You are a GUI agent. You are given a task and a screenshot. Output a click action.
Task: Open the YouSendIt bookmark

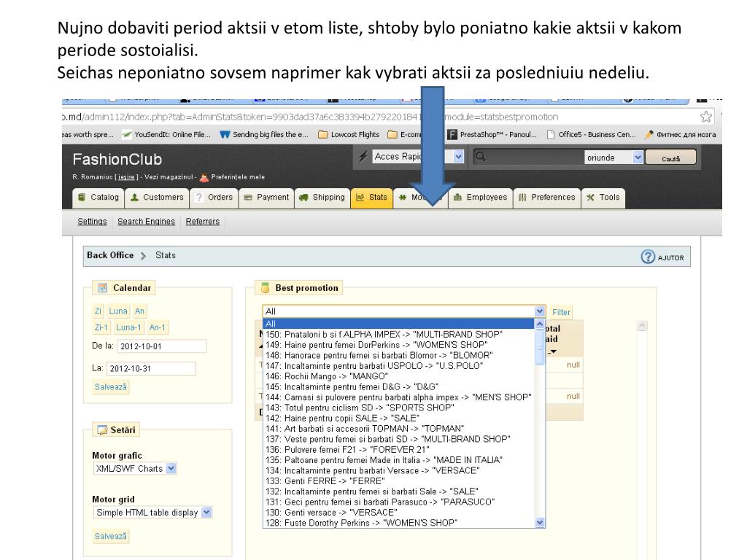coord(166,135)
